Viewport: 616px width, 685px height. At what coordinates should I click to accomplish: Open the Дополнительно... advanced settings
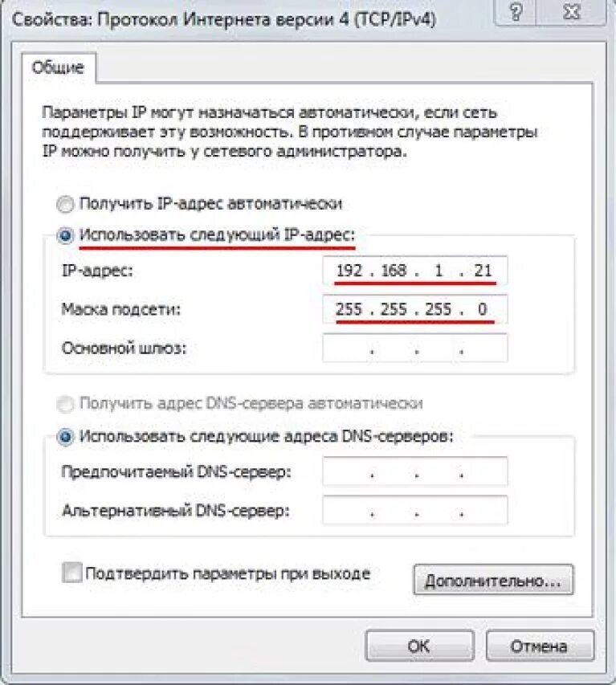pos(493,580)
